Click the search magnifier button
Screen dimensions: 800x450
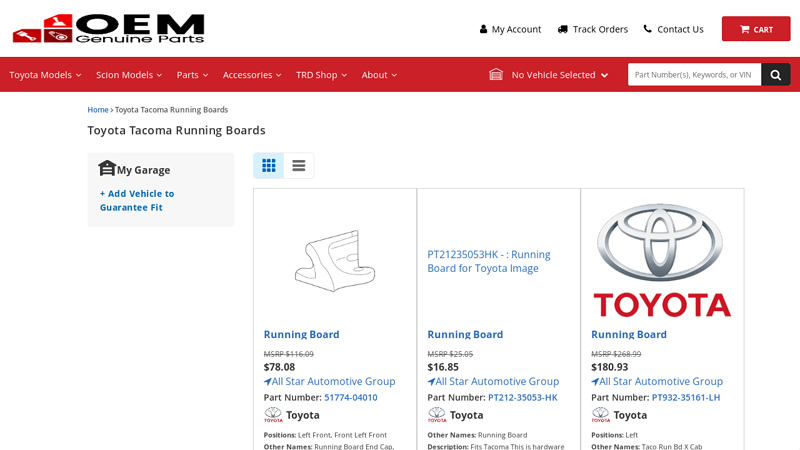(775, 75)
